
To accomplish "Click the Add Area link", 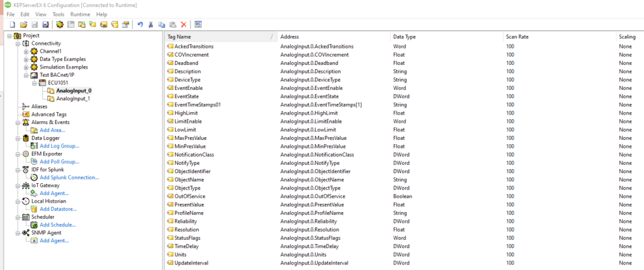I will click(52, 130).
